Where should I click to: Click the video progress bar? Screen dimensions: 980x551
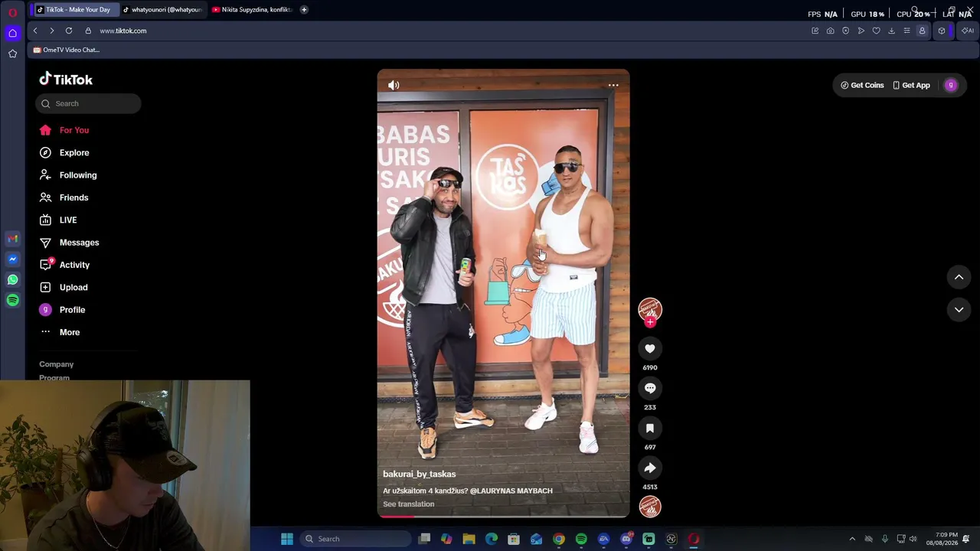(x=503, y=516)
